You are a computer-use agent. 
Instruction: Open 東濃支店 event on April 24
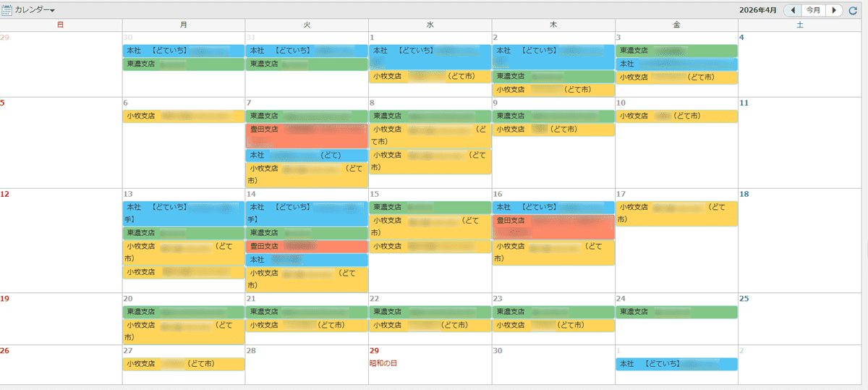pos(676,312)
